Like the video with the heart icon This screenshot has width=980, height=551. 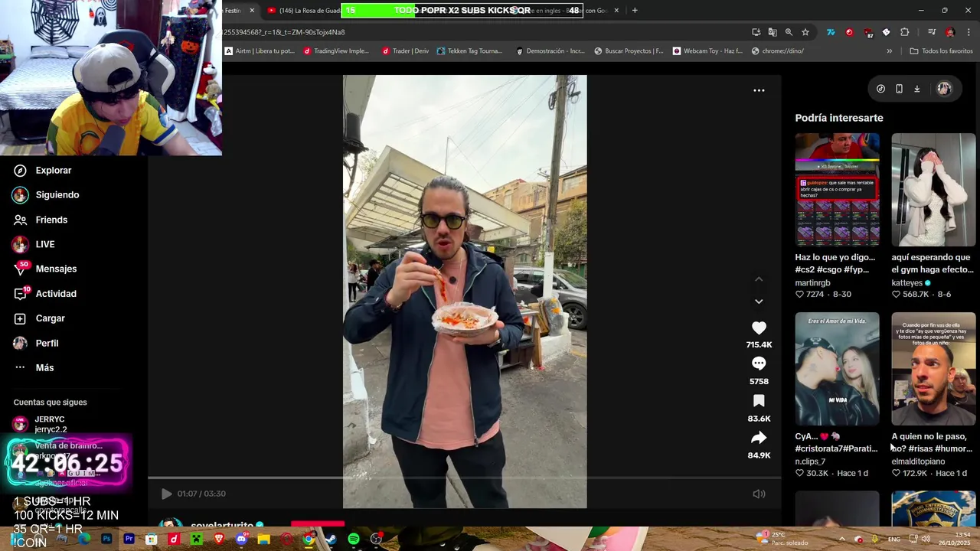click(x=759, y=328)
